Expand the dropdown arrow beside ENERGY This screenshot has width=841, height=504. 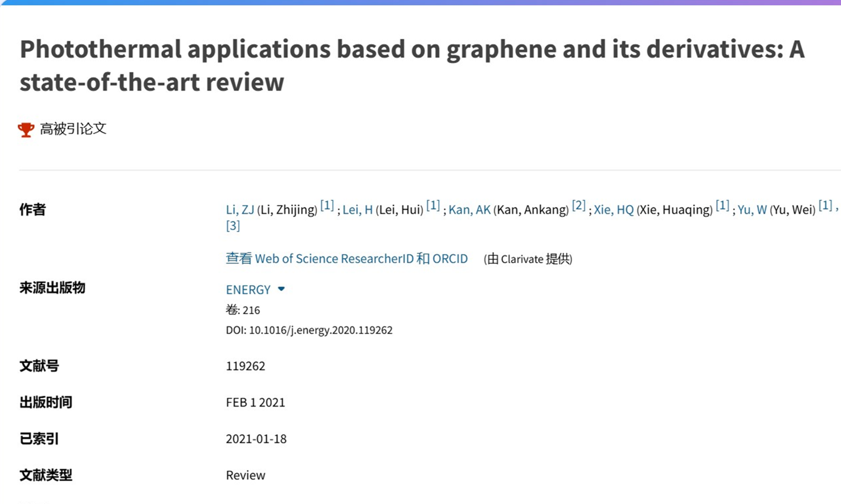tap(281, 289)
